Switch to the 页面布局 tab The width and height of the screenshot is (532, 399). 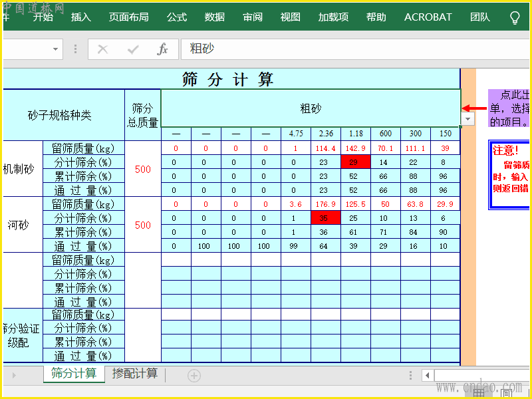pos(128,17)
